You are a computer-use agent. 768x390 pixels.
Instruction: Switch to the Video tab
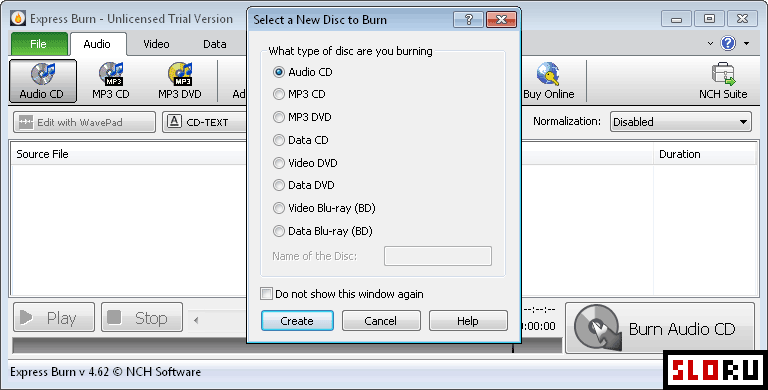coord(156,44)
